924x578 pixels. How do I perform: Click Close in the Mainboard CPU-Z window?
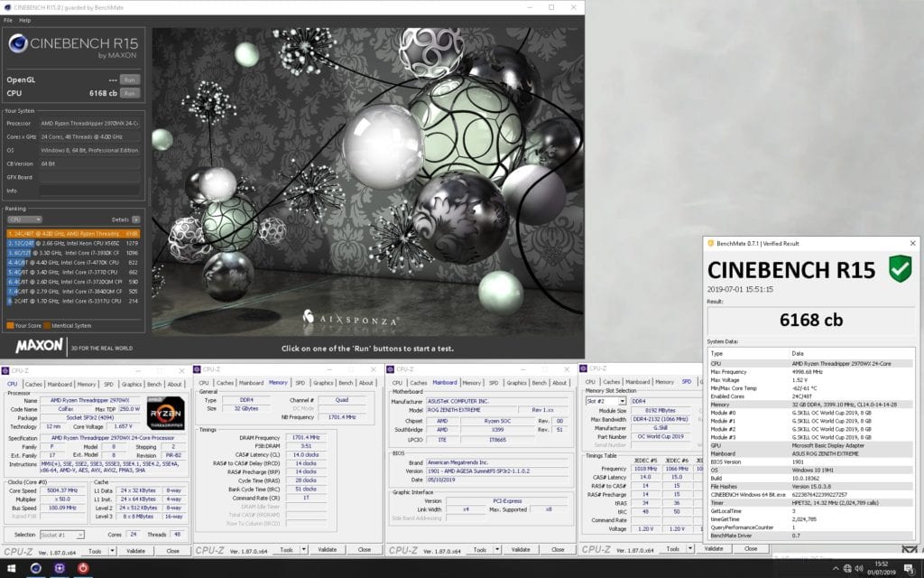(558, 549)
